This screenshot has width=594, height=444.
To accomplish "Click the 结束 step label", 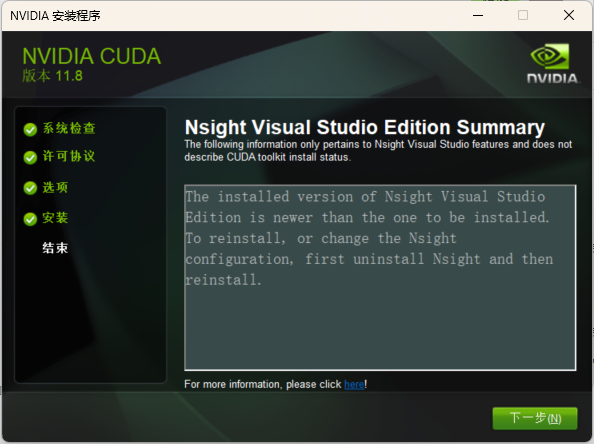I will click(55, 248).
